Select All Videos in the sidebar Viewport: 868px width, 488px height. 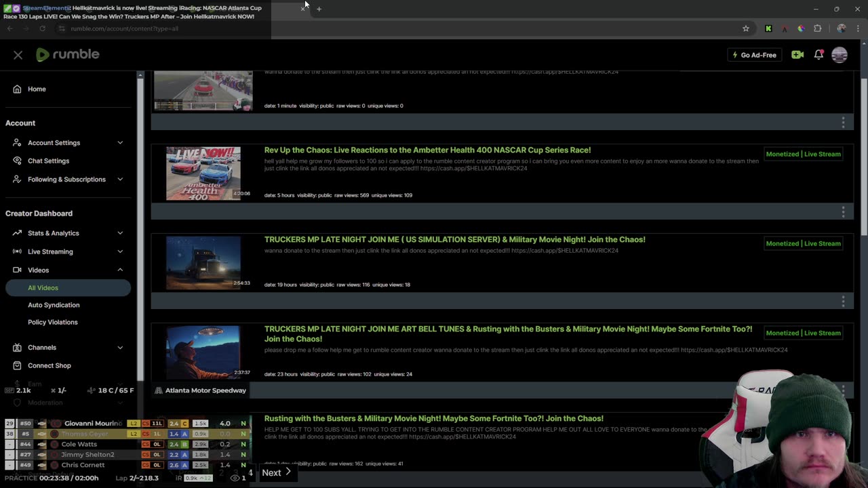pos(68,287)
